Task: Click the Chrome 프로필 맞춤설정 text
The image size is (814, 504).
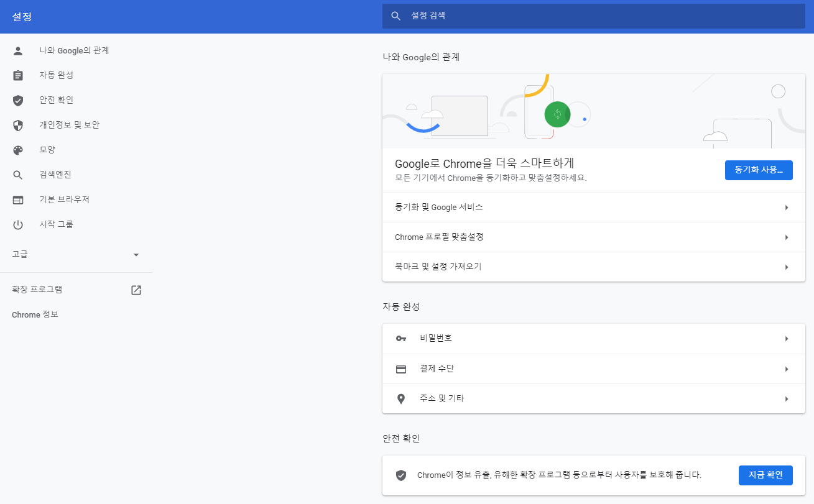Action: click(439, 237)
